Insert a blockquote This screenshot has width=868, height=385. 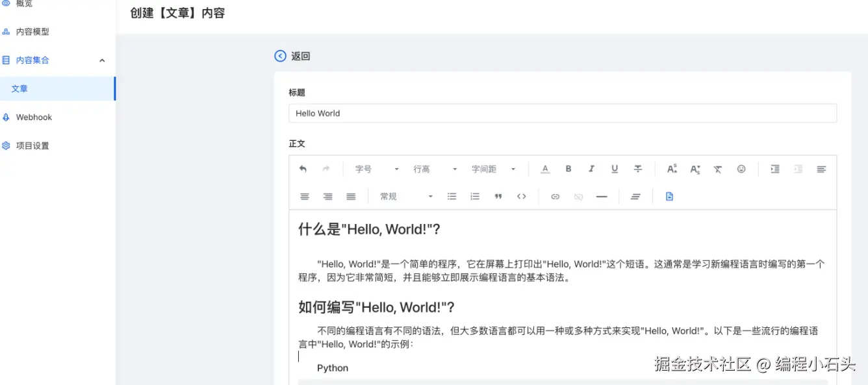[498, 196]
